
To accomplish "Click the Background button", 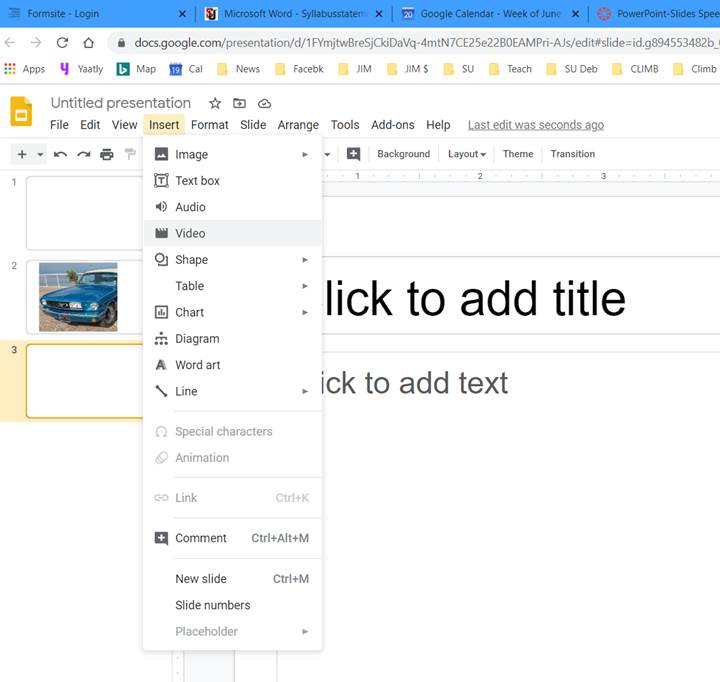I will [x=403, y=154].
